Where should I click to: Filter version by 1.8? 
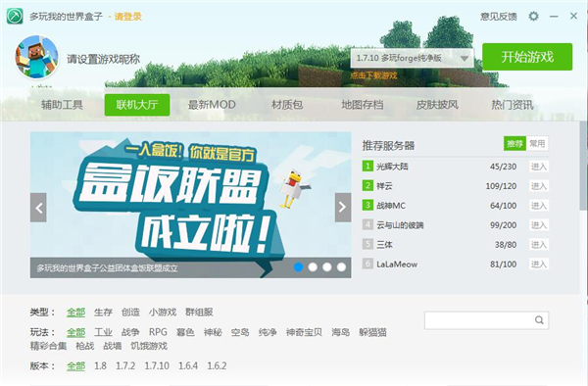pos(100,365)
